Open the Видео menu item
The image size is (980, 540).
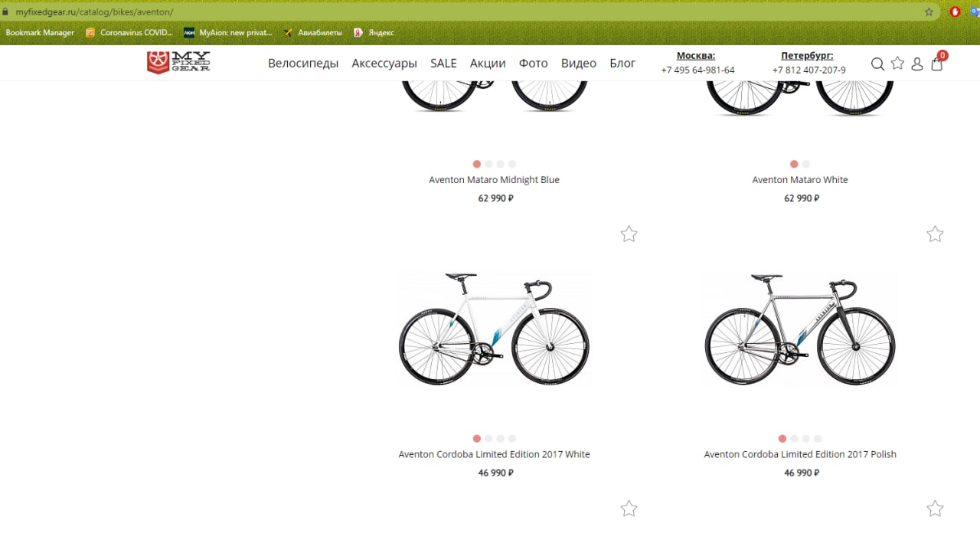tap(579, 64)
